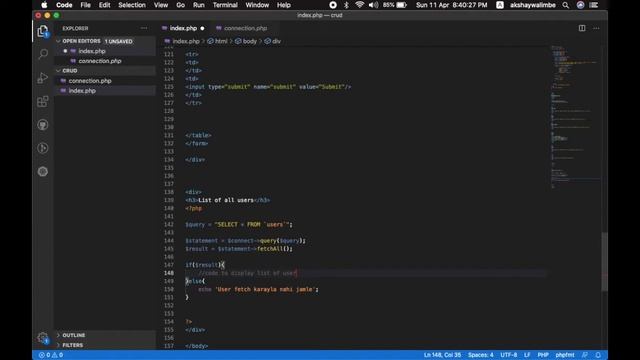Click the code minimap
The height and width of the screenshot is (360, 640).
point(575,117)
